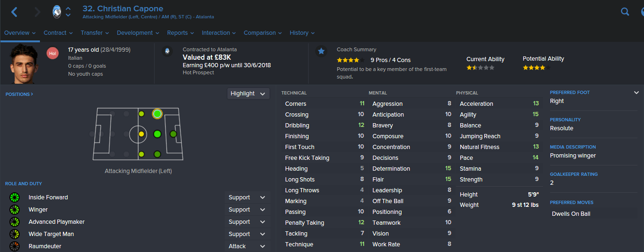Click the Coach Summary star icon
Viewport: 644px width, 252px height.
[x=321, y=51]
